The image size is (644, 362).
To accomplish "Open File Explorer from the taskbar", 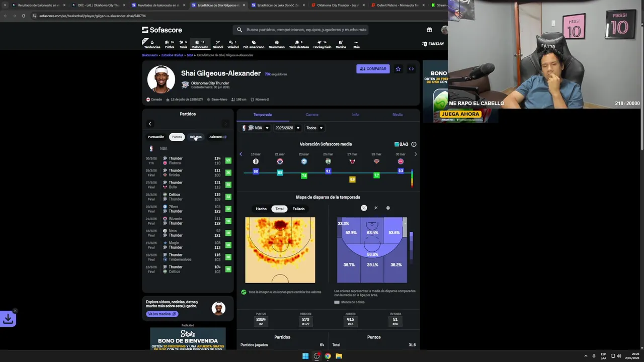I will 339,356.
